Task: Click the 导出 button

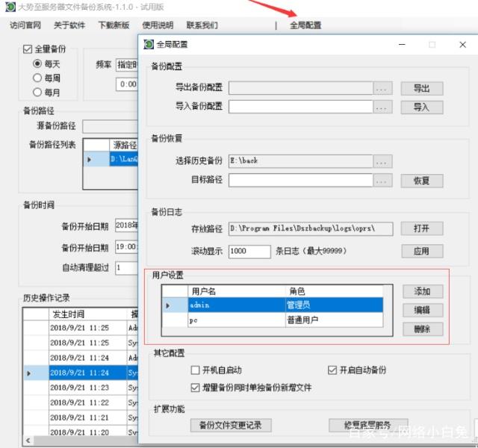Action: click(422, 89)
